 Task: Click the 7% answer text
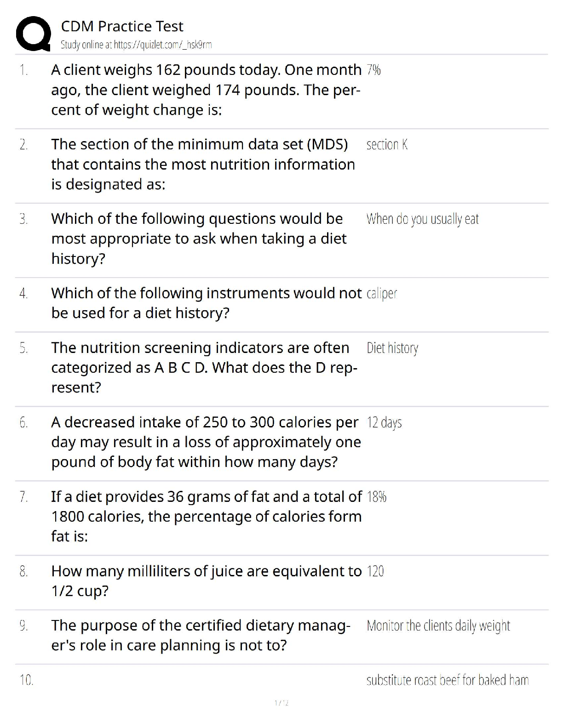click(x=373, y=70)
